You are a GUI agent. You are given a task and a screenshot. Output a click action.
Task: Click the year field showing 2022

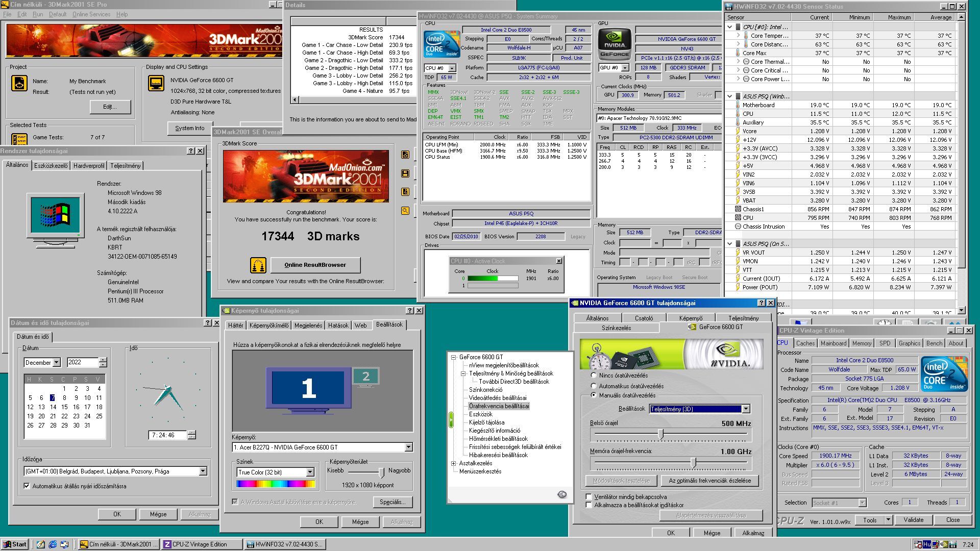82,362
